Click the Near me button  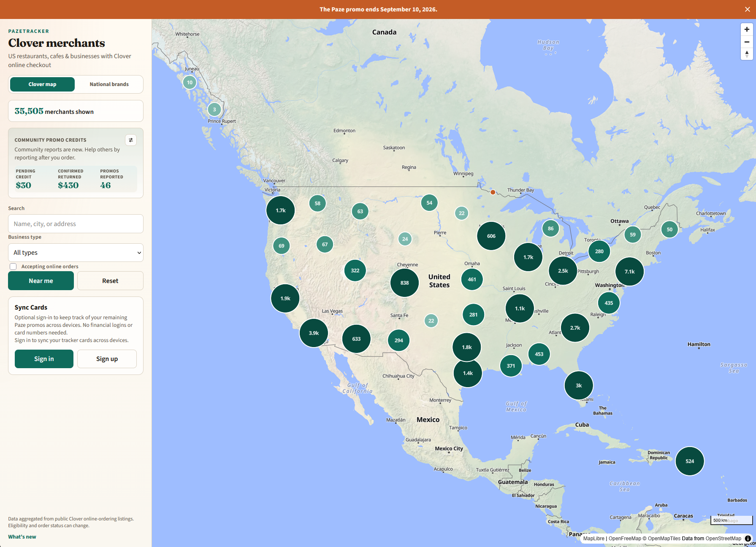click(41, 281)
